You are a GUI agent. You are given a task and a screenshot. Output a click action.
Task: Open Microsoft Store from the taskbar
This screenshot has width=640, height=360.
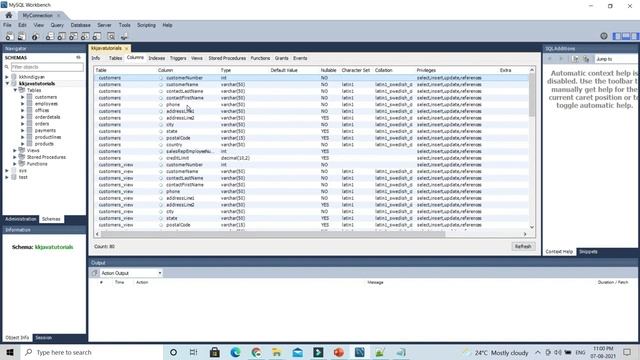(x=215, y=352)
